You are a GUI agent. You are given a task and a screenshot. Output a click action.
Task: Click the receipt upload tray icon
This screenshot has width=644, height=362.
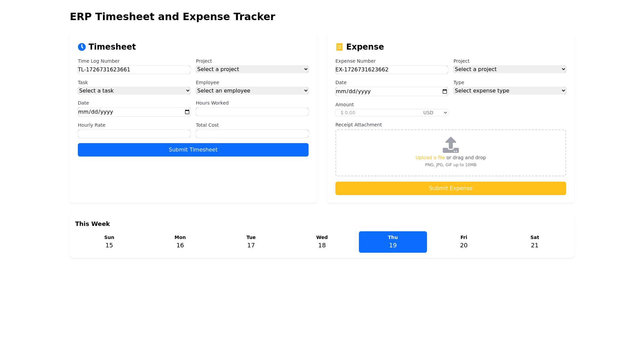point(450,145)
